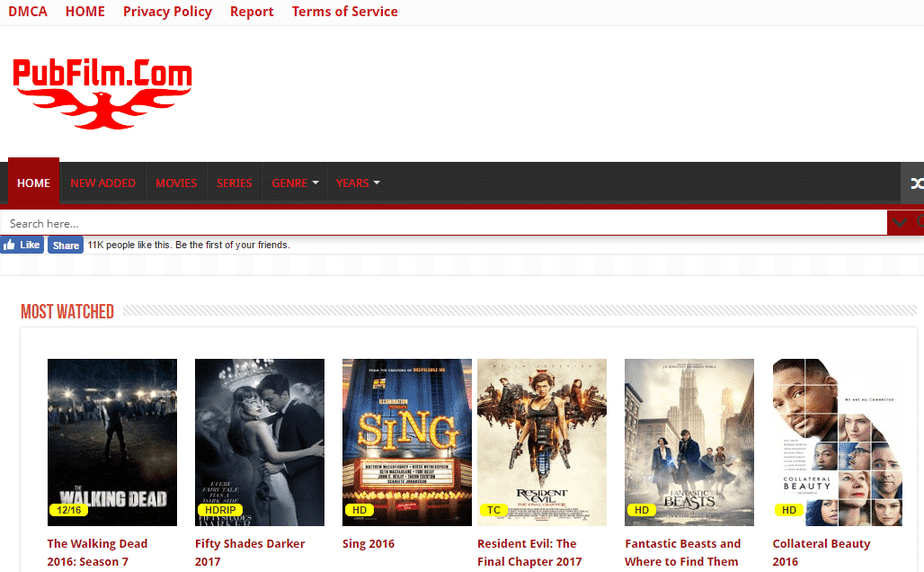Click the HDRIP badge on Fifty Shades
924x572 pixels.
click(x=220, y=510)
